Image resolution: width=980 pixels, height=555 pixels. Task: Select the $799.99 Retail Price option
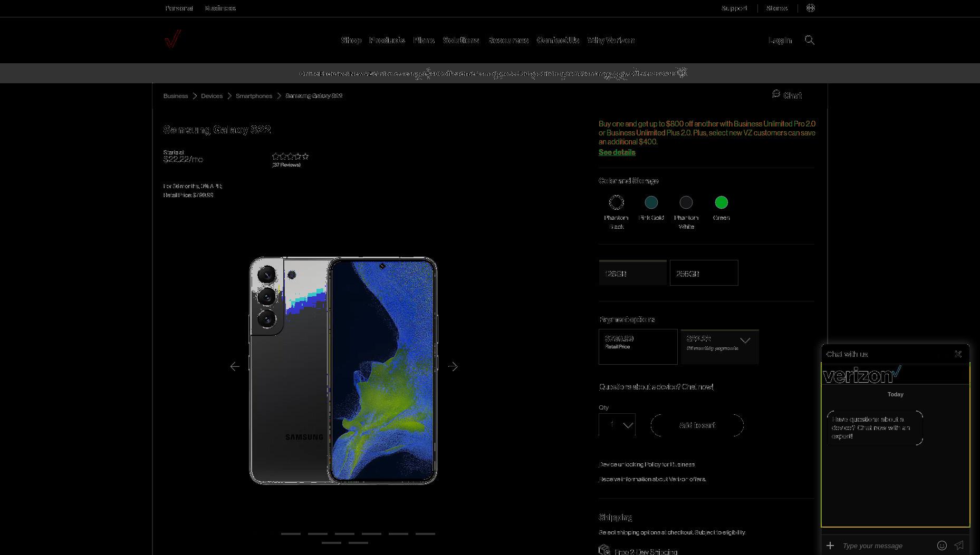click(638, 347)
